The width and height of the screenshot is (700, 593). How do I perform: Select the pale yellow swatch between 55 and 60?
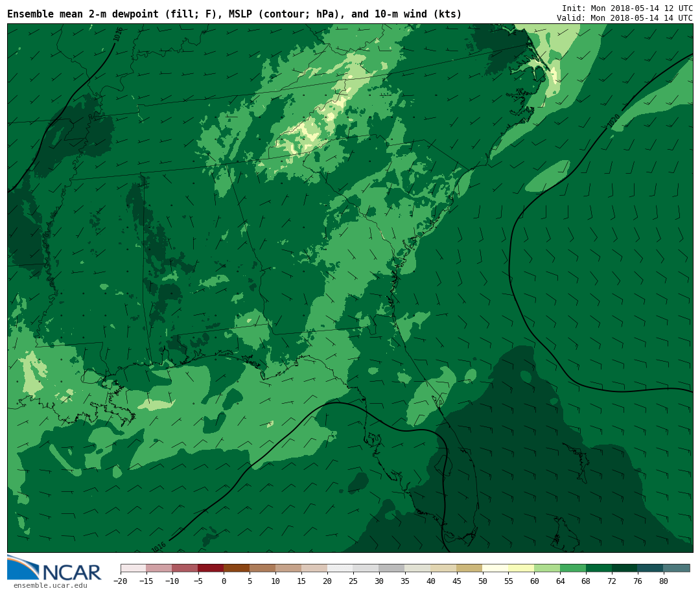click(x=521, y=568)
